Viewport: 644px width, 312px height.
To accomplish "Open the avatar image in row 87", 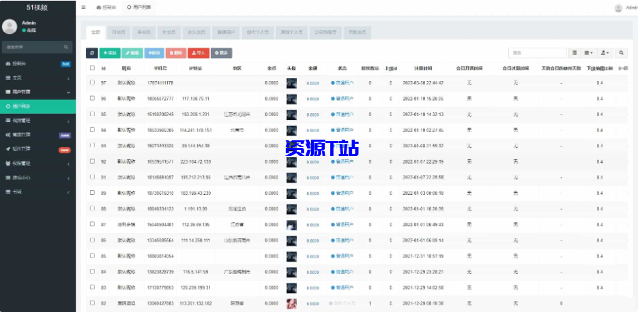I will pyautogui.click(x=291, y=225).
